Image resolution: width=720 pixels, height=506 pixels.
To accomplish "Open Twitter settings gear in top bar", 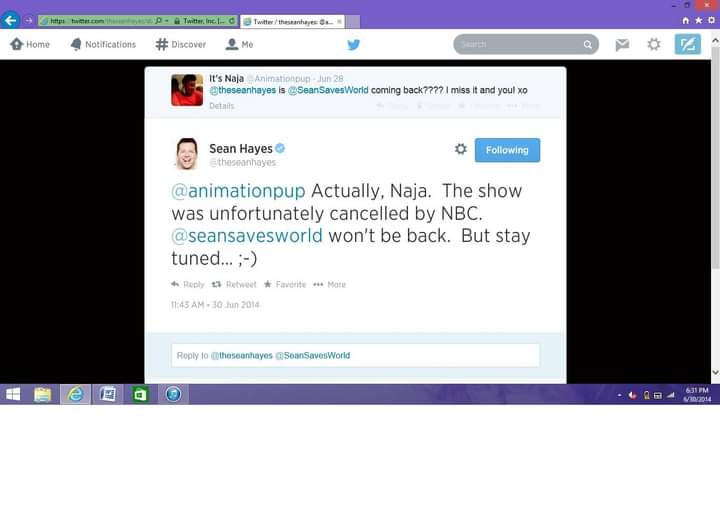I will (x=654, y=45).
